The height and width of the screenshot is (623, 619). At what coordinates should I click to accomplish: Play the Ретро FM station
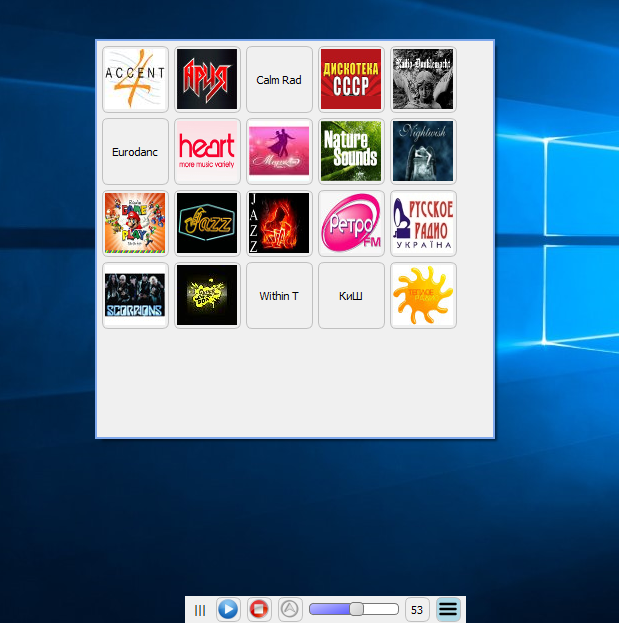(351, 223)
